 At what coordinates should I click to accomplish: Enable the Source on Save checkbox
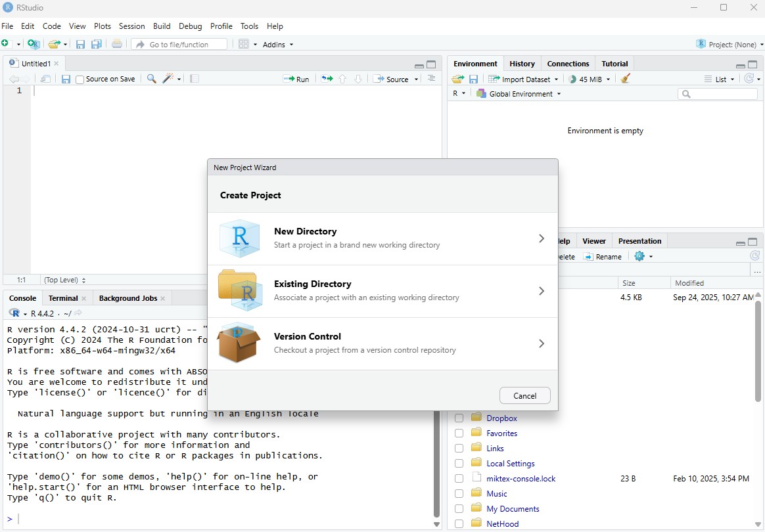tap(80, 79)
